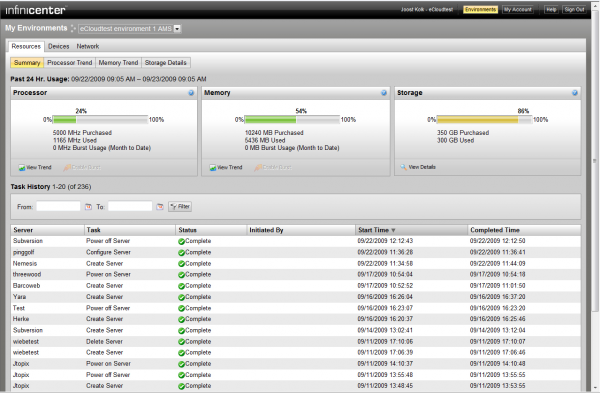Select the threewood server cell

pyautogui.click(x=27, y=275)
